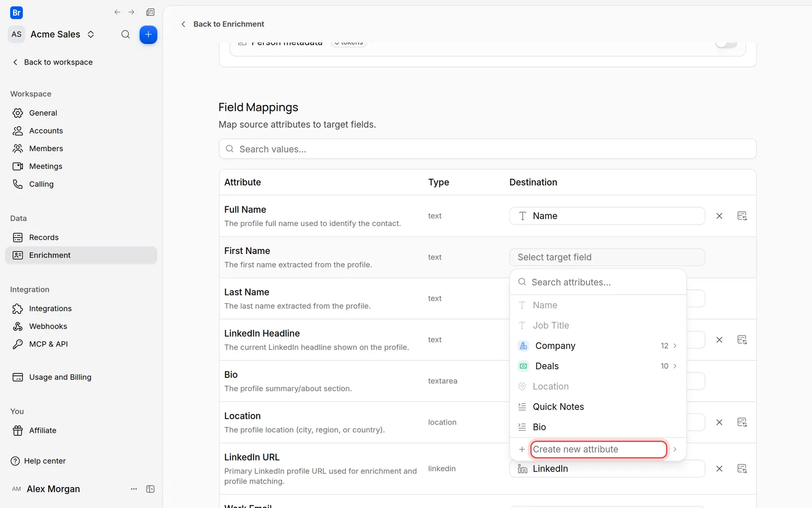Click the chevron next to Create new attribute
Screen dimensions: 812x508
[x=675, y=449]
